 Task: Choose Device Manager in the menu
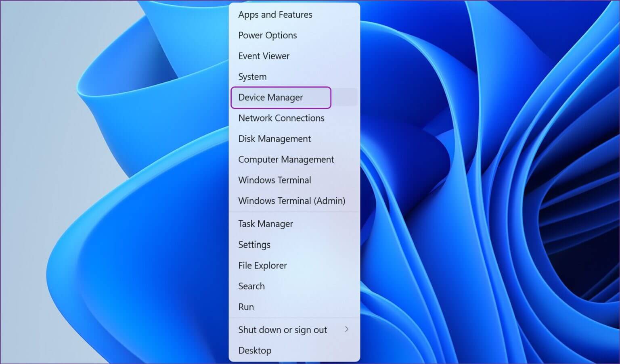pyautogui.click(x=294, y=97)
